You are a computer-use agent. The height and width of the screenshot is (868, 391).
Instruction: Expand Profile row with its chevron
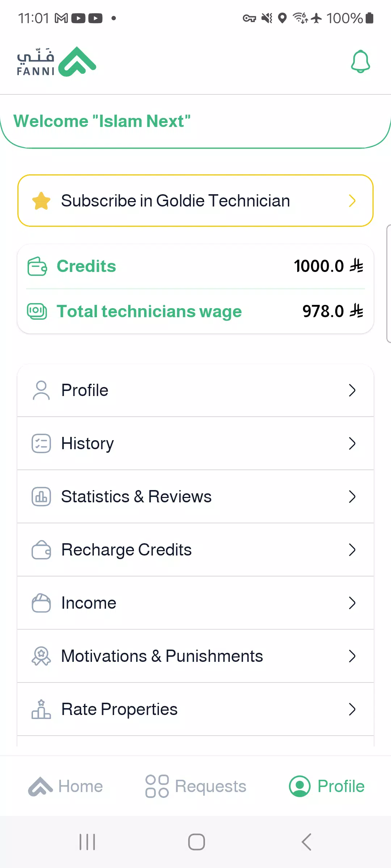352,390
